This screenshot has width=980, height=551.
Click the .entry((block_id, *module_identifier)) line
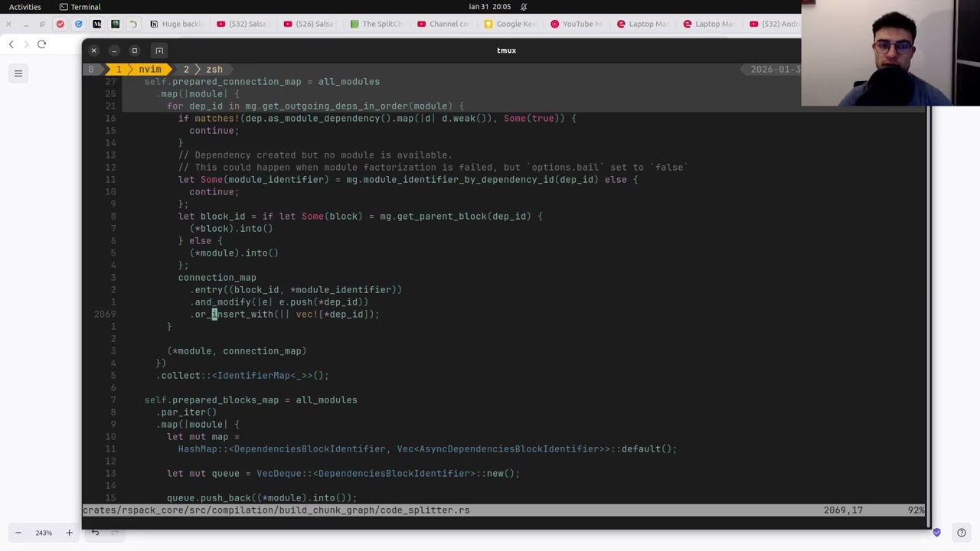coord(296,290)
